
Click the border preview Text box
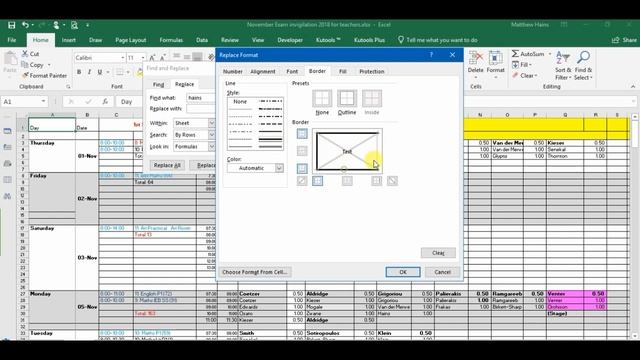[347, 151]
